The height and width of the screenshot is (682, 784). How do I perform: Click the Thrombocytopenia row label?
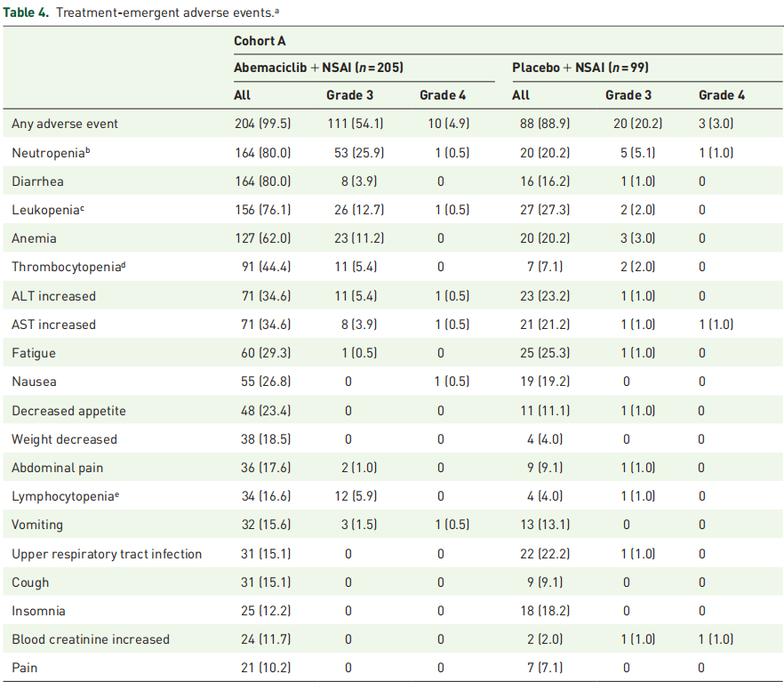(x=68, y=267)
